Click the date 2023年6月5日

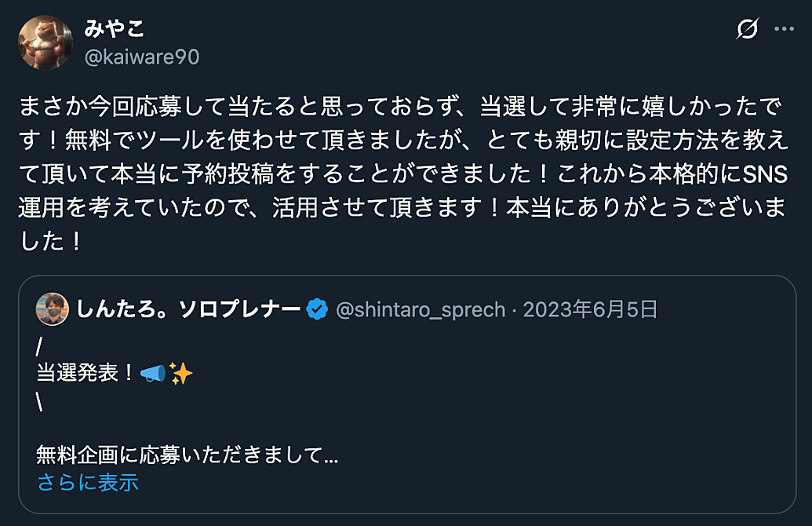(x=590, y=310)
